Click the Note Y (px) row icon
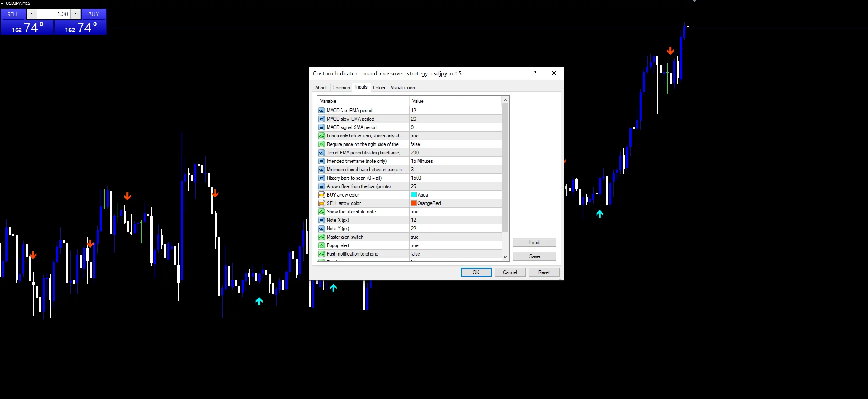 [x=321, y=229]
